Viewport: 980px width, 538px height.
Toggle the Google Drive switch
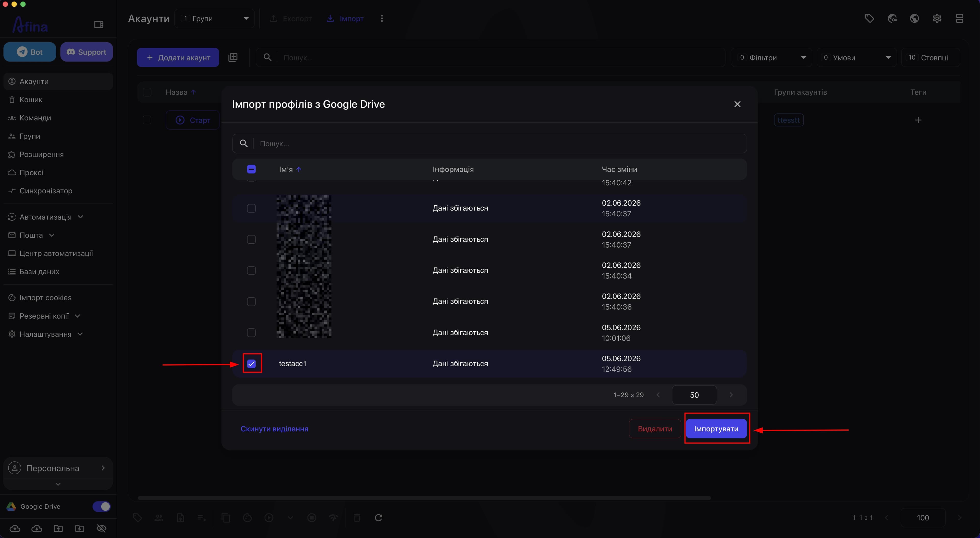click(101, 506)
